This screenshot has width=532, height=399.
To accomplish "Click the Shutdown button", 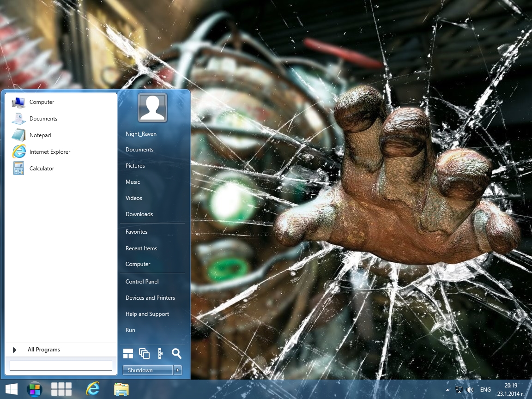I will click(148, 370).
